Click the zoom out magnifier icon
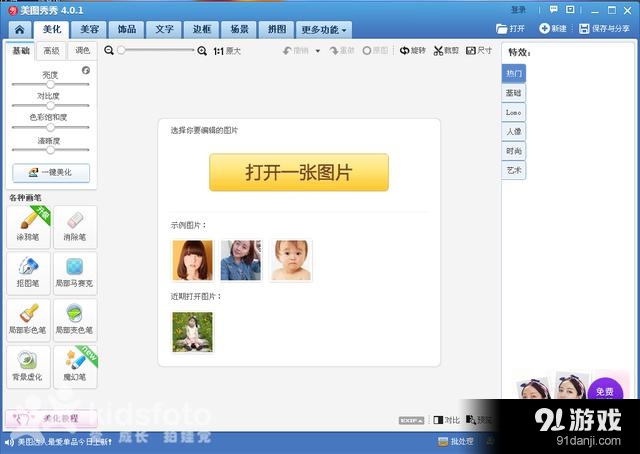 109,50
